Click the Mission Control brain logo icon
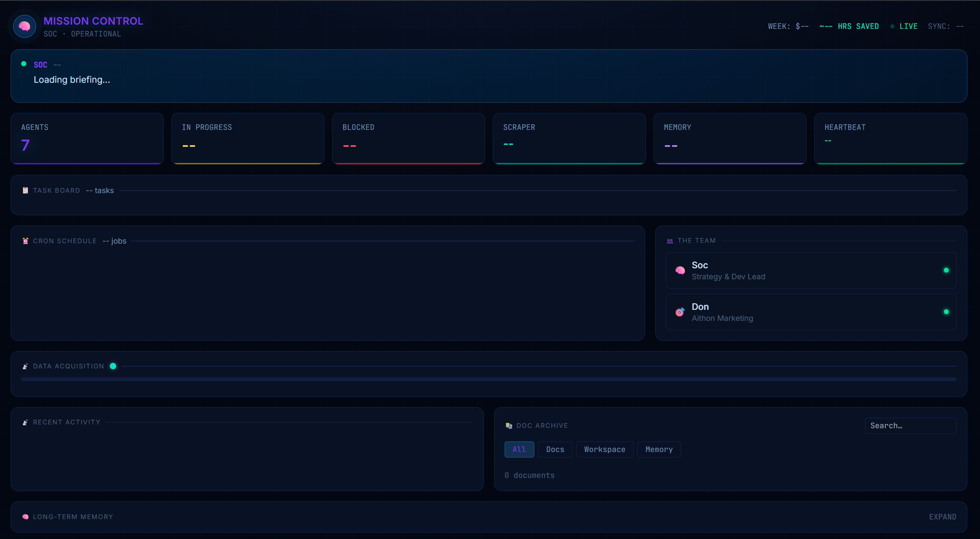Screen dimensions: 980x539 [24, 26]
